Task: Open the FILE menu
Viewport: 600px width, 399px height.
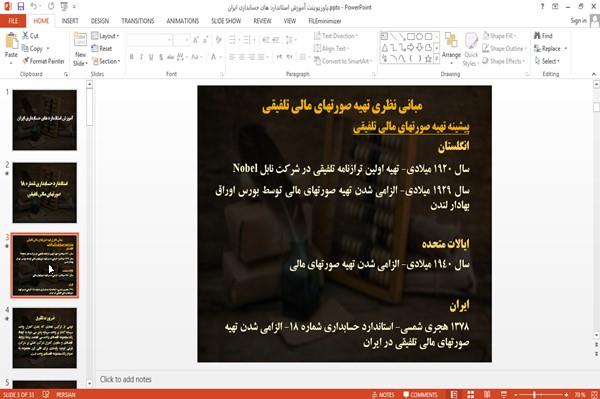Action: [x=13, y=21]
